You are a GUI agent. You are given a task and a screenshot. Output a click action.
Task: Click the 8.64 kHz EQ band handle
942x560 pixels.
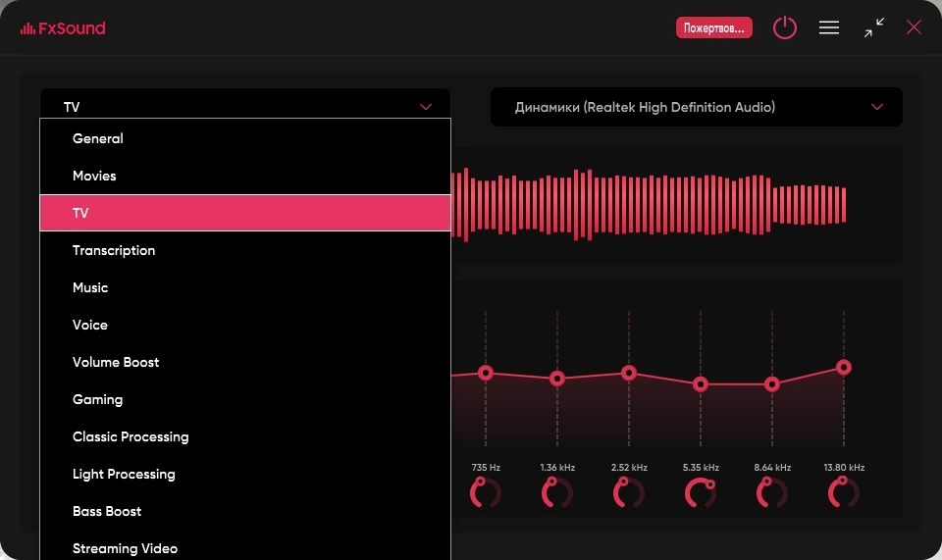pyautogui.click(x=772, y=384)
